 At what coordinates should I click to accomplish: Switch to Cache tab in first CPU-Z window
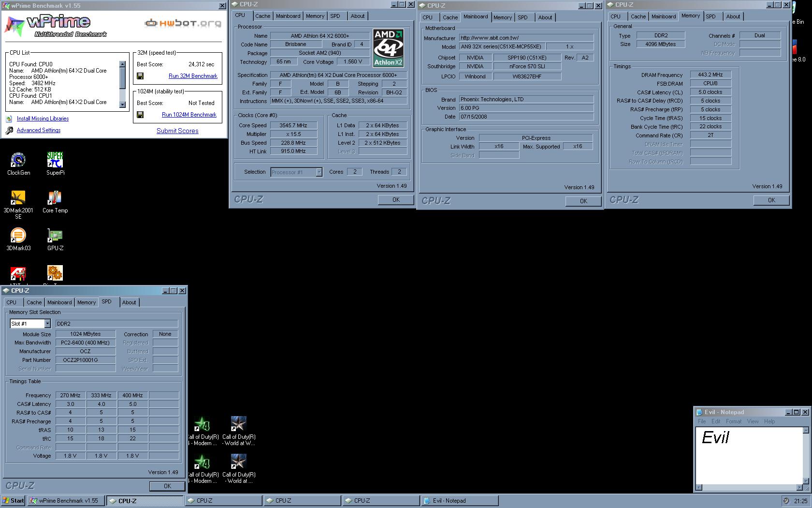click(x=263, y=16)
